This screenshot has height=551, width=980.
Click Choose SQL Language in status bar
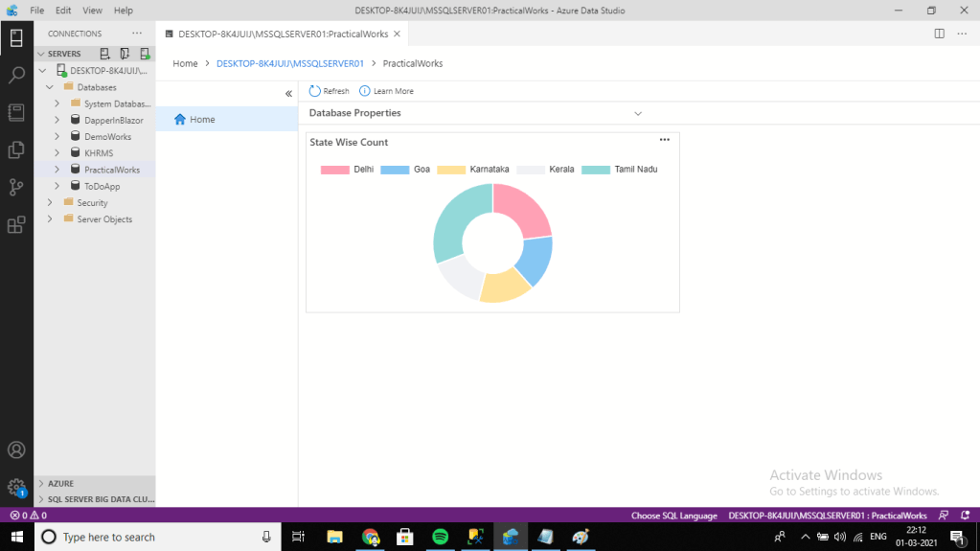click(673, 516)
